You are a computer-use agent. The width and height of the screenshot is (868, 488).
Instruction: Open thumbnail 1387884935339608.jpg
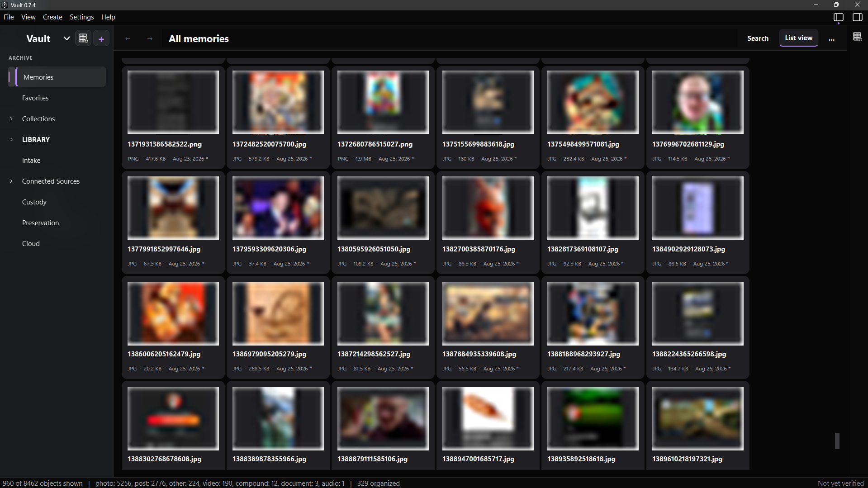[x=488, y=314]
